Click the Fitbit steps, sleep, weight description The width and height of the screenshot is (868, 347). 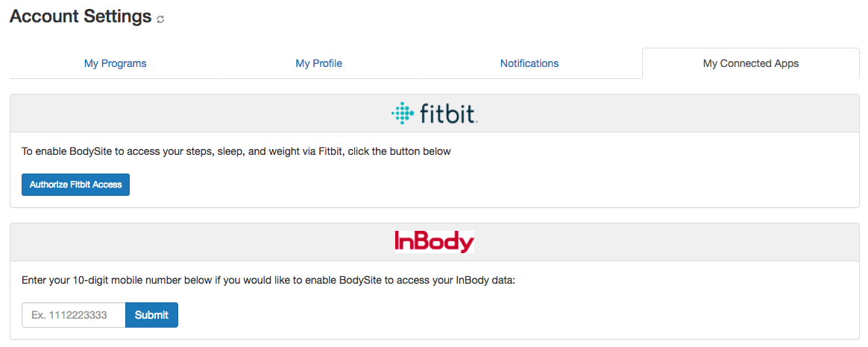click(236, 151)
